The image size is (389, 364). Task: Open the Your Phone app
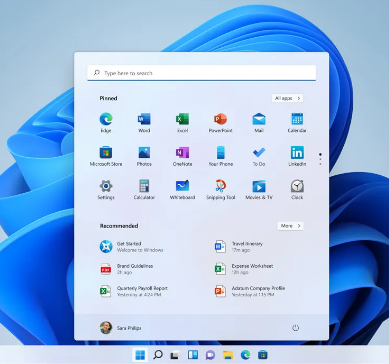[x=220, y=156]
